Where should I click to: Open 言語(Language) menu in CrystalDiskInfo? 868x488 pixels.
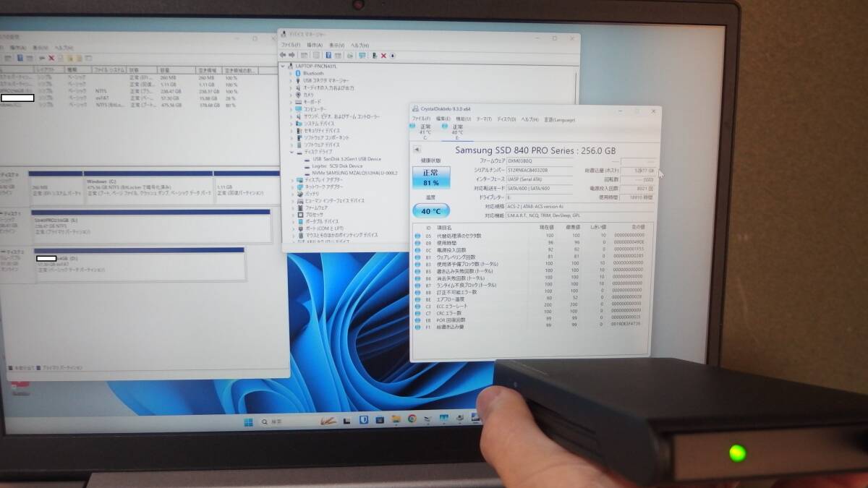pyautogui.click(x=560, y=119)
